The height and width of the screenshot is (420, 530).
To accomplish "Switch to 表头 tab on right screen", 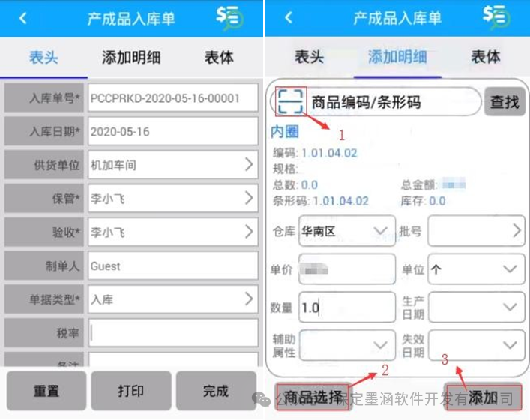I will click(310, 56).
